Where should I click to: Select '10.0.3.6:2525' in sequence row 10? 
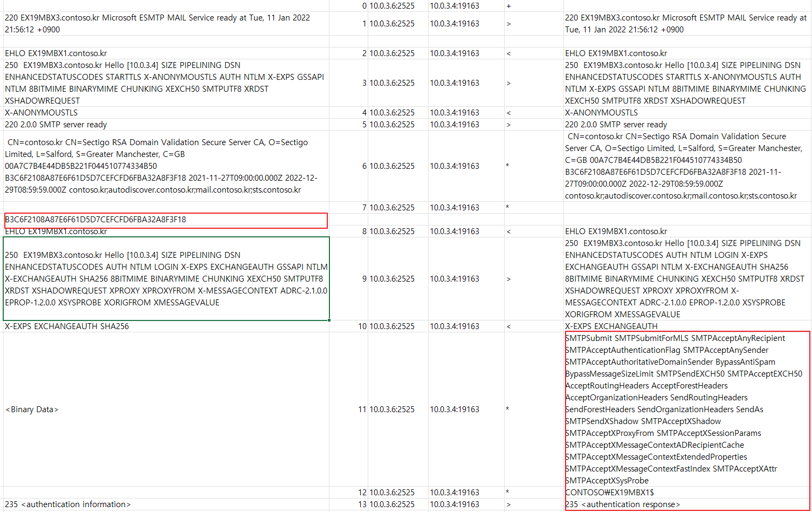point(398,326)
